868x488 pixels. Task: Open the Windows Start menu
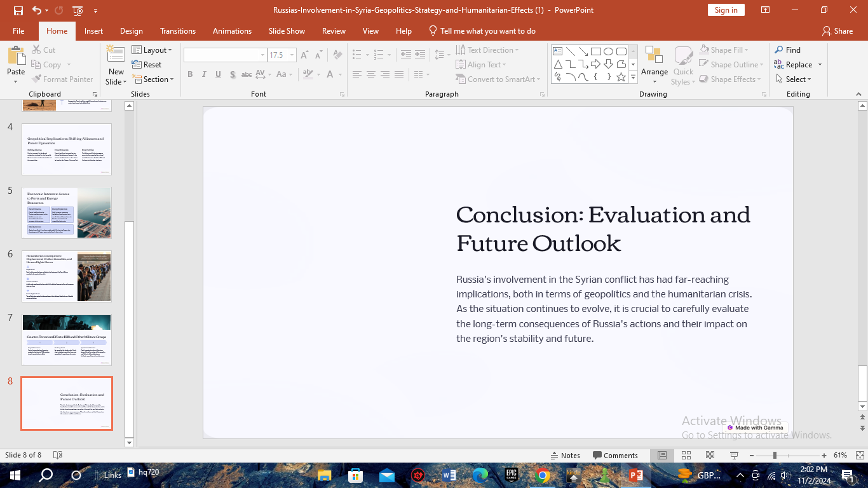15,475
